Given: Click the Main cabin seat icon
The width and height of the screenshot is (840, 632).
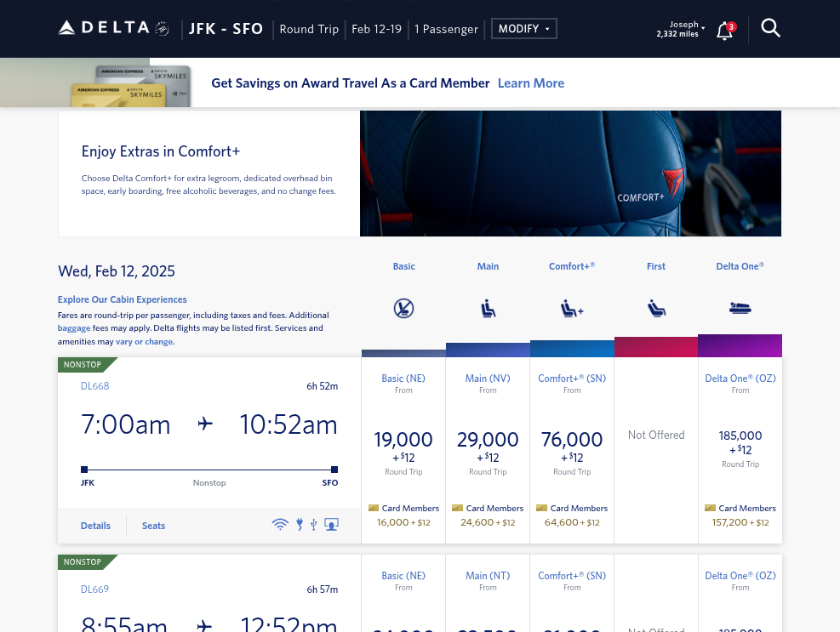Looking at the screenshot, I should (x=488, y=309).
